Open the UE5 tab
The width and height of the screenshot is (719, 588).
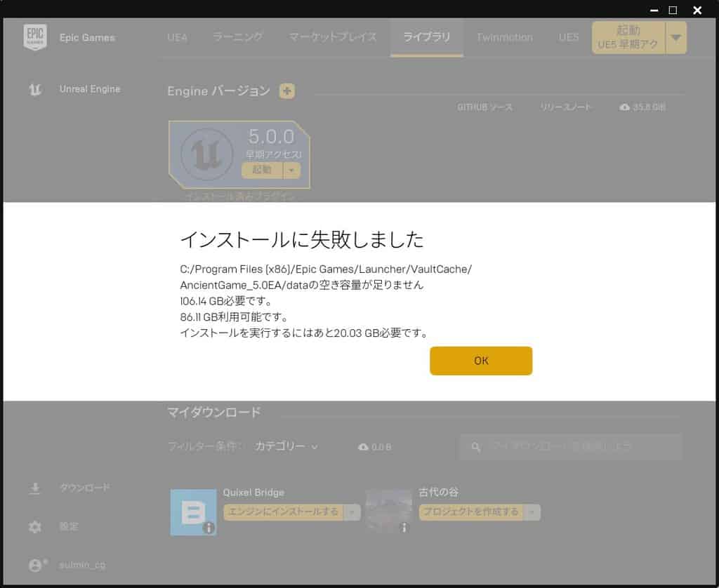coord(569,37)
